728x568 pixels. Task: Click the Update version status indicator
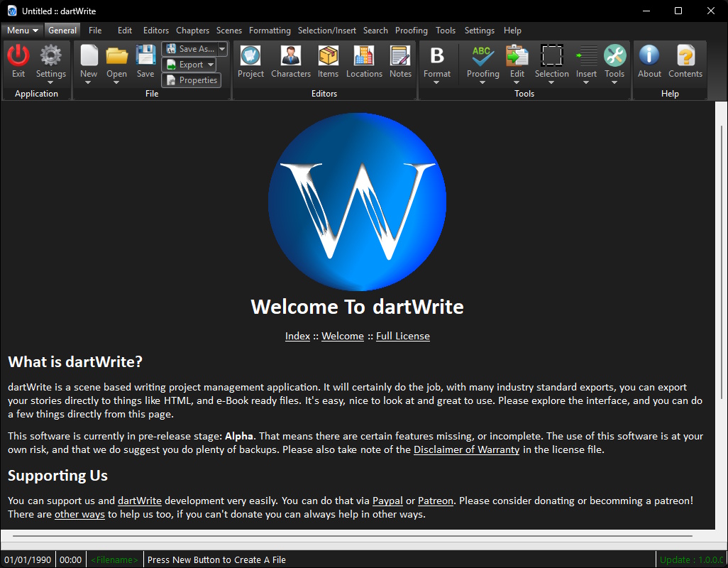pyautogui.click(x=691, y=559)
